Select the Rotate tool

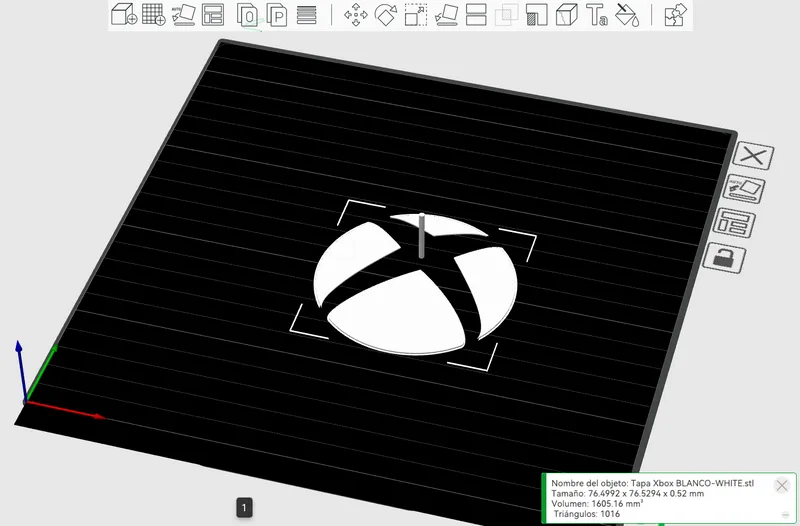(x=386, y=14)
